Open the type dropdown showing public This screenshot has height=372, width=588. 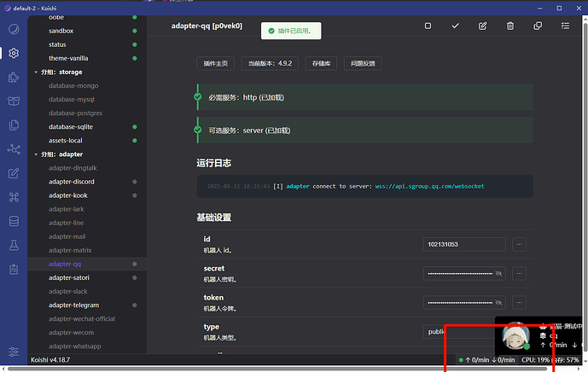pos(464,332)
